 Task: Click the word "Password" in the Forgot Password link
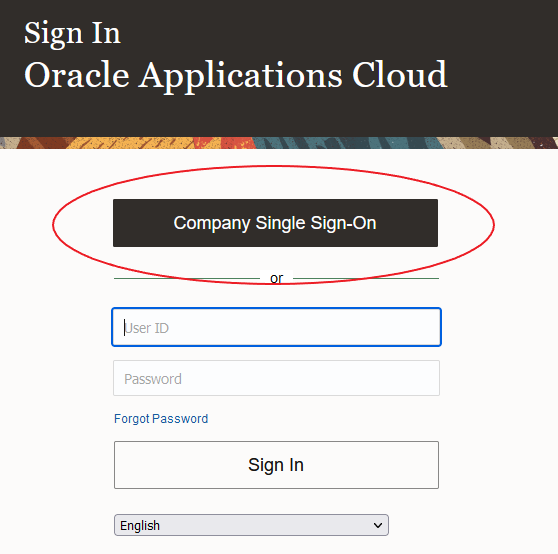(x=180, y=419)
